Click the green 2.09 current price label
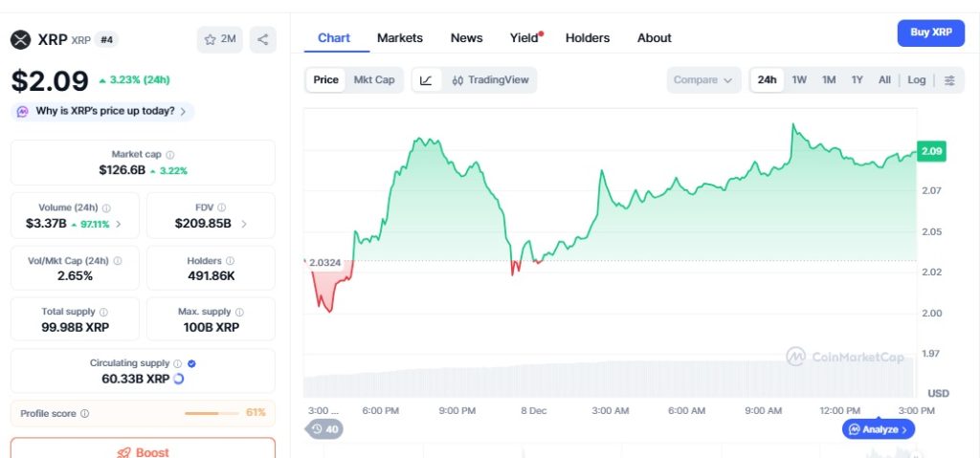 (931, 151)
